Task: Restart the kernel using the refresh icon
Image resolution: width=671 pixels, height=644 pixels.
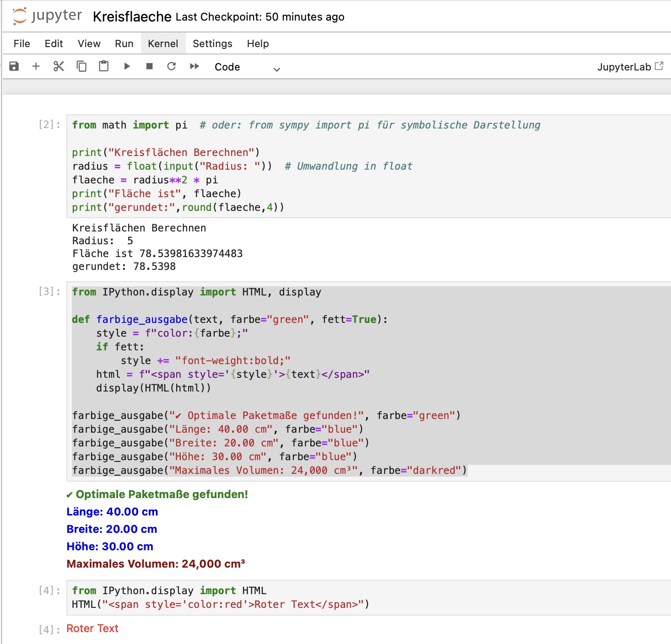Action: pyautogui.click(x=172, y=66)
